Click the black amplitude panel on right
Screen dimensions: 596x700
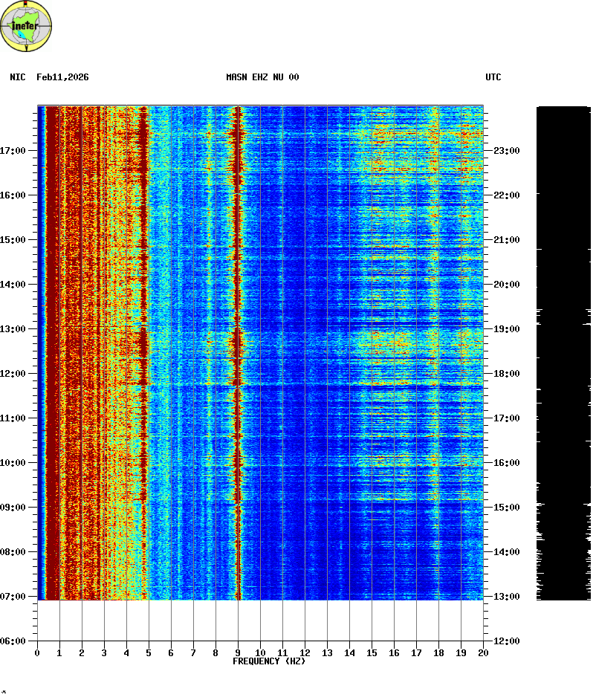pos(563,353)
